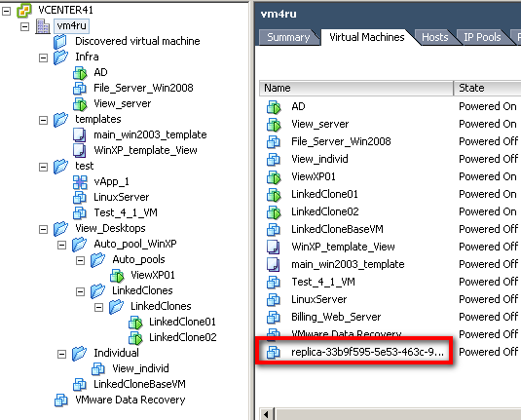Click the horizontal scrollbar left arrow
Image resolution: width=521 pixels, height=420 pixels.
tap(266, 414)
